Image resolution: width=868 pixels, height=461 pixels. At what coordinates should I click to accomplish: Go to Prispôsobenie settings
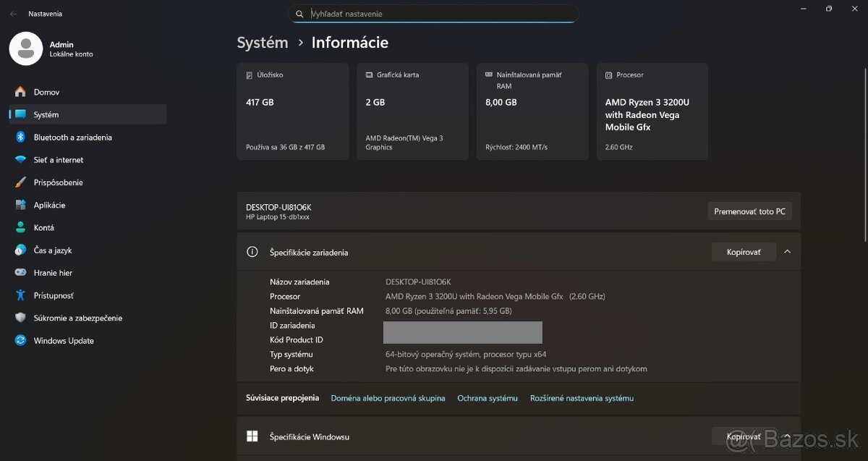(88, 182)
